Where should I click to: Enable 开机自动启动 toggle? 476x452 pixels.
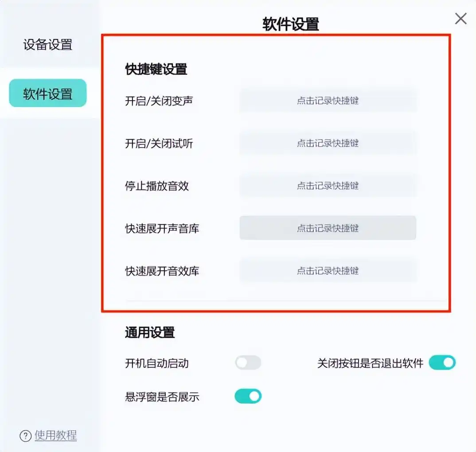248,362
